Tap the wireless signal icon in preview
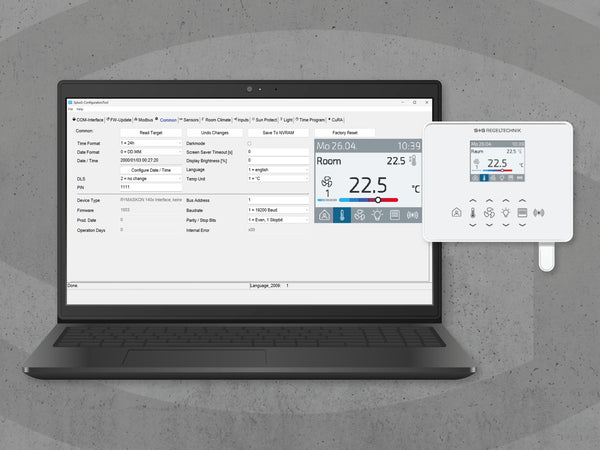The height and width of the screenshot is (450, 600). tap(412, 215)
